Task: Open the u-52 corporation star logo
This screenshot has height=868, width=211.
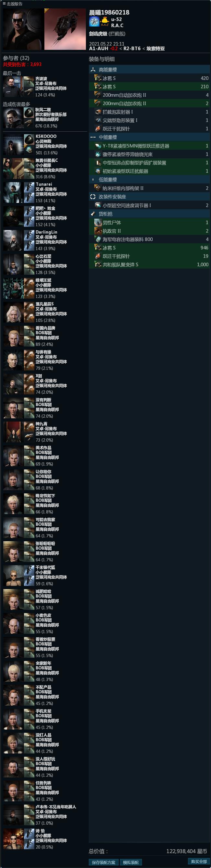Action: point(94,22)
